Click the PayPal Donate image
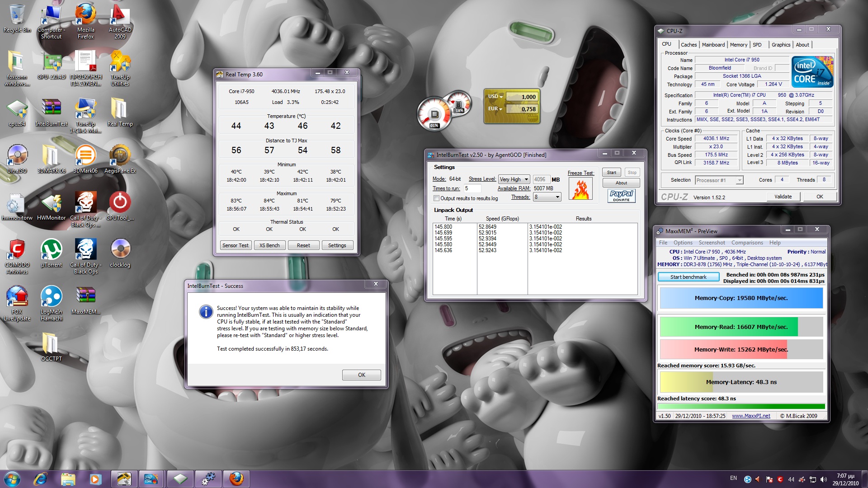This screenshot has height=488, width=868. (621, 196)
